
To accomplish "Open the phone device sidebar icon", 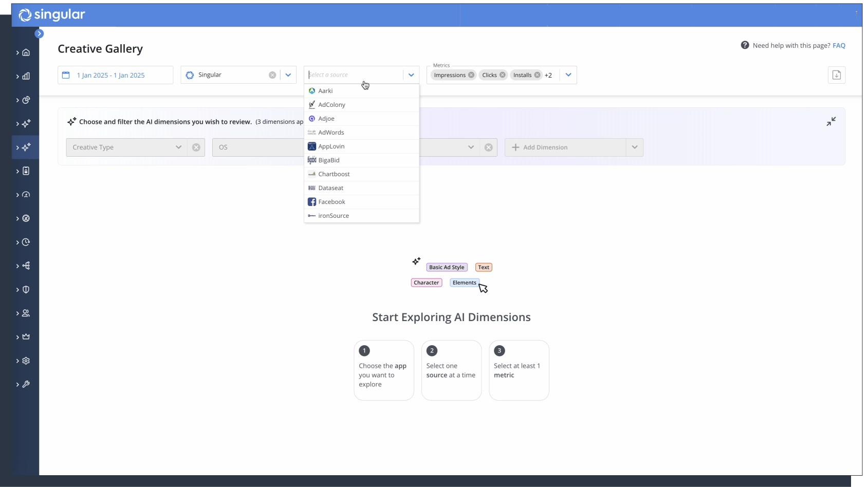I will click(26, 171).
